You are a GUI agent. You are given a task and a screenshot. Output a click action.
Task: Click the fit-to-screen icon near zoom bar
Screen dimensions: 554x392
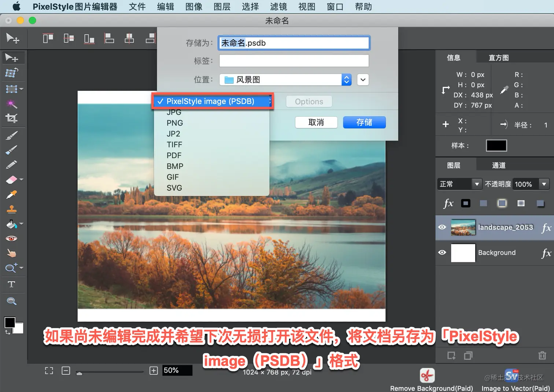point(49,371)
